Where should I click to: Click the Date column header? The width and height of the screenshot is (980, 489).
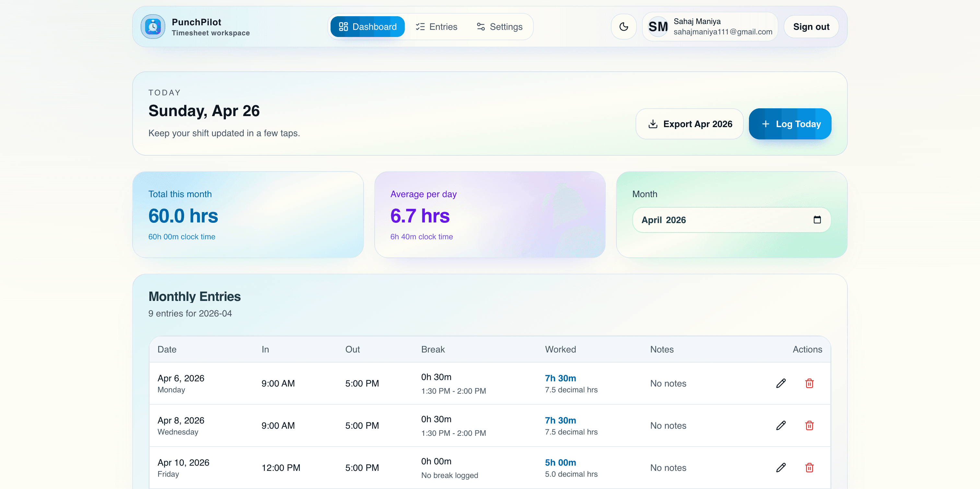tap(167, 349)
